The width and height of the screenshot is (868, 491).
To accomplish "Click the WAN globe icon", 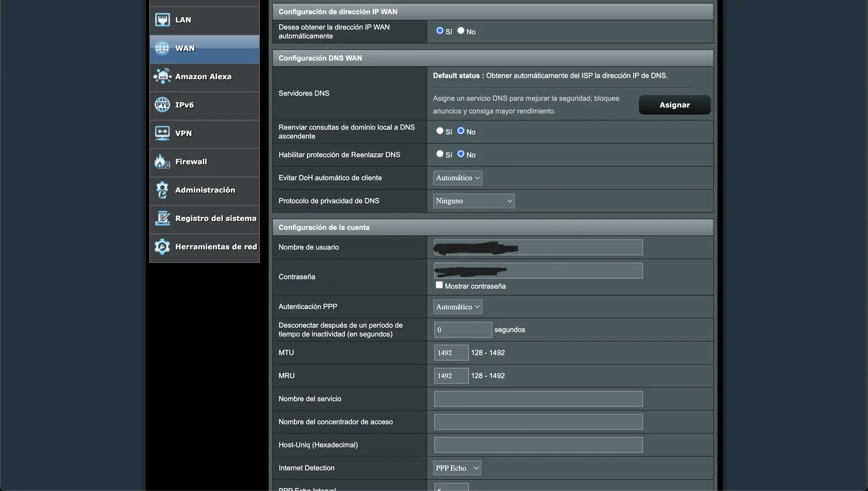I will pos(162,48).
